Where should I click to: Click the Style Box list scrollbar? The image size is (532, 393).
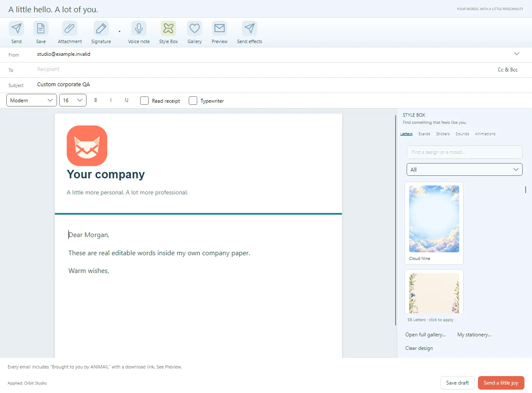pyautogui.click(x=526, y=190)
